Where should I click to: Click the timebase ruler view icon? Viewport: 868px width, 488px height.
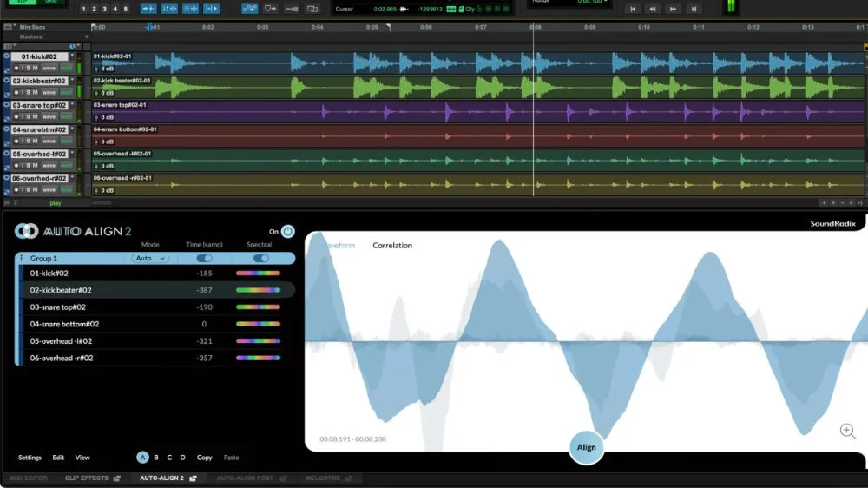(8, 27)
